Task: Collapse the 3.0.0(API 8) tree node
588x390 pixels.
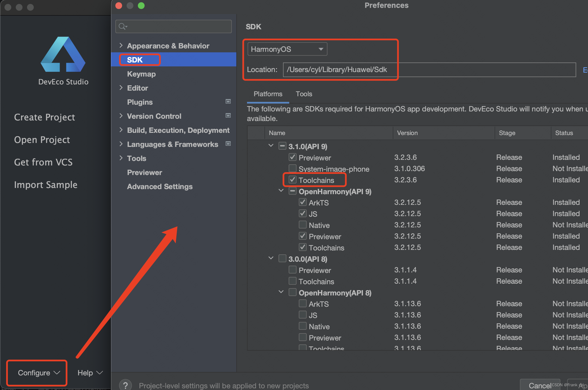Action: pyautogui.click(x=271, y=258)
